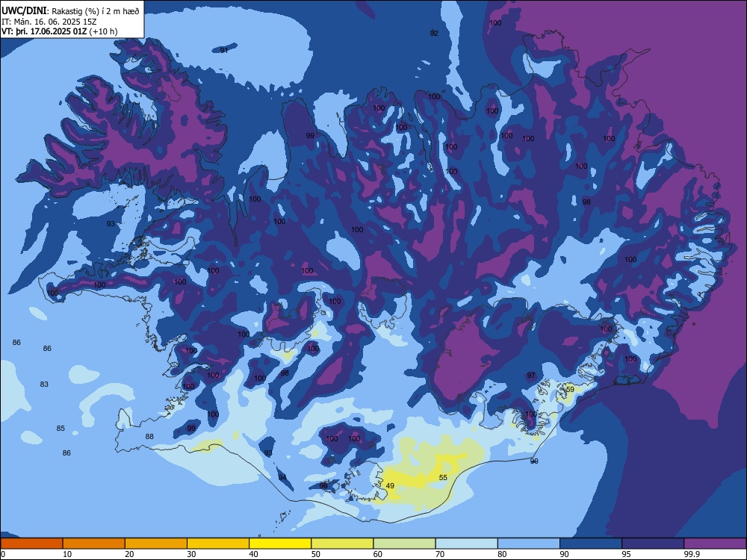Click the dark indigo 95–99.9 legend swatch
The width and height of the screenshot is (747, 560).
(653, 544)
